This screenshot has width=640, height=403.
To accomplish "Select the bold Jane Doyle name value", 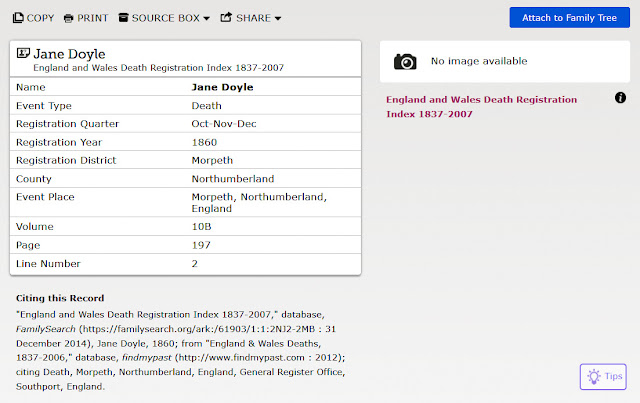I will (x=222, y=87).
